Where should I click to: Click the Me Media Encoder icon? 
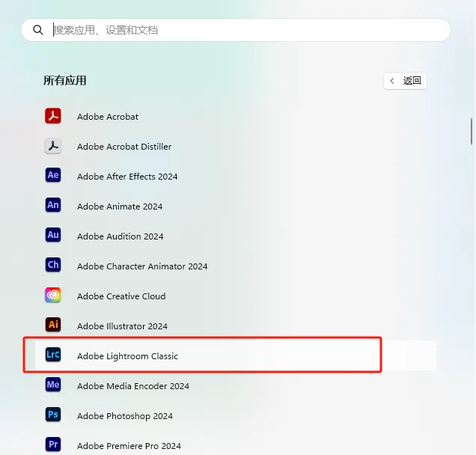click(x=53, y=385)
